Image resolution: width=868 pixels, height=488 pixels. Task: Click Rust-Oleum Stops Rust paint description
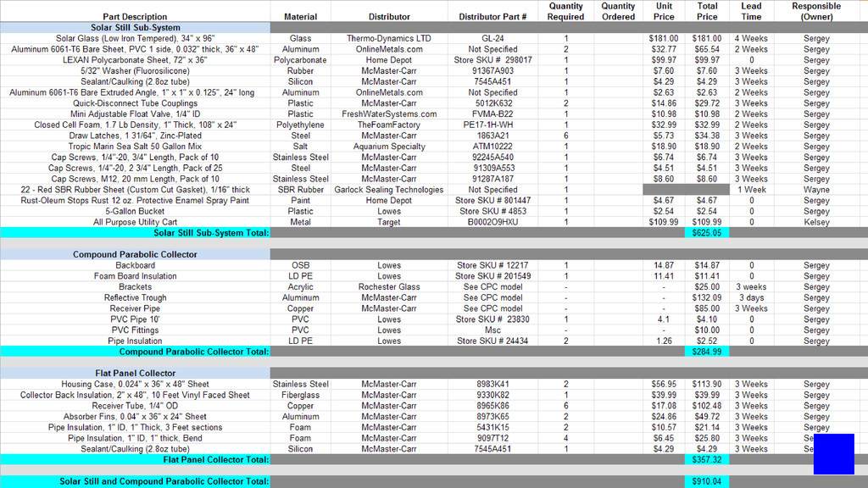[x=135, y=200]
